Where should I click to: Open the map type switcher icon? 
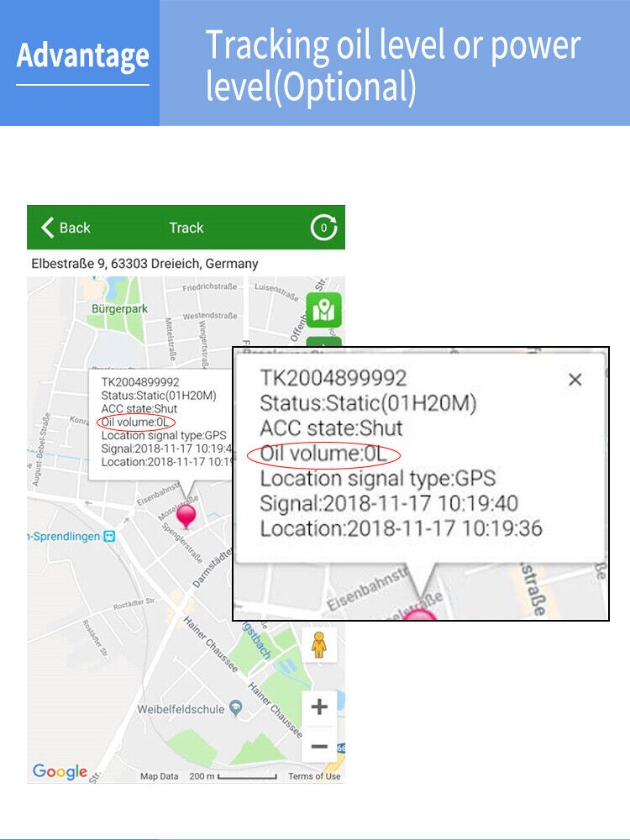pos(323,310)
